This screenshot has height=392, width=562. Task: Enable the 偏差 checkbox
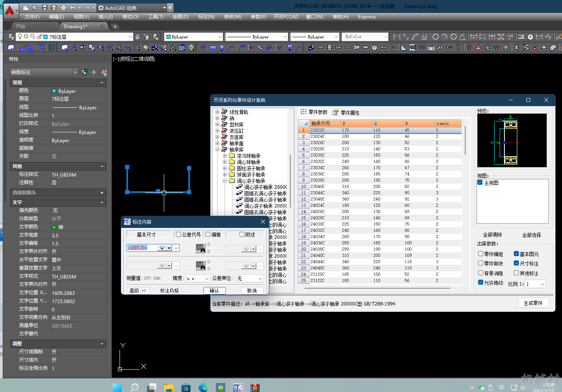tap(208, 235)
